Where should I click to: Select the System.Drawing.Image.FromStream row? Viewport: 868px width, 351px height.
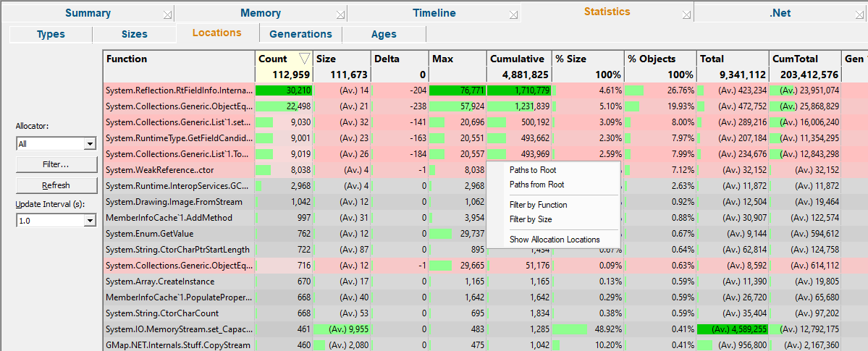[486, 201]
